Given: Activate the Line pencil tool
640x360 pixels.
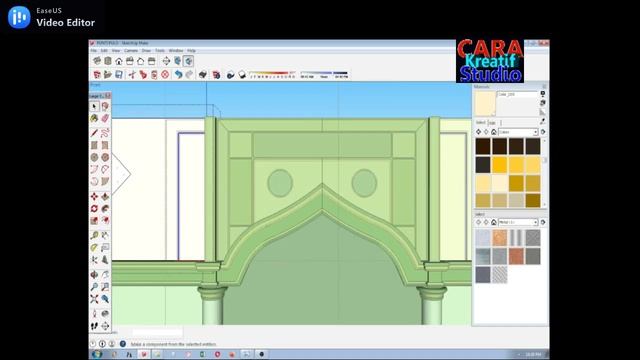Looking at the screenshot, I should (94, 133).
